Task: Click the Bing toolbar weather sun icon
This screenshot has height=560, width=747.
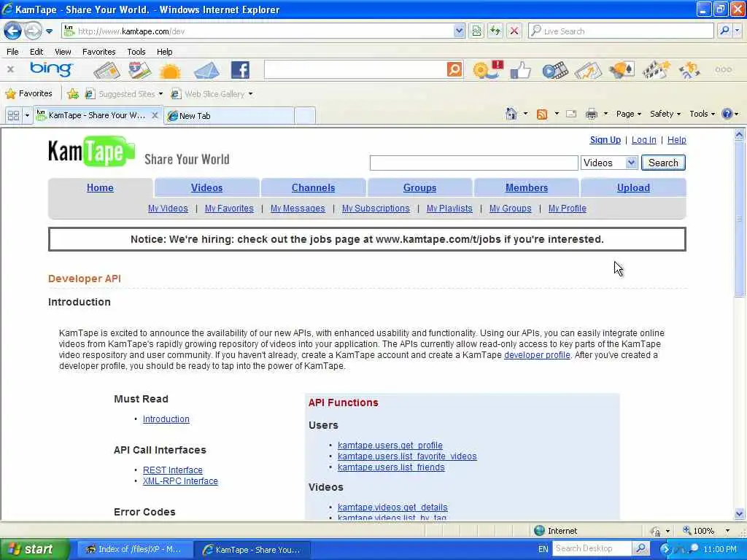Action: pyautogui.click(x=170, y=71)
